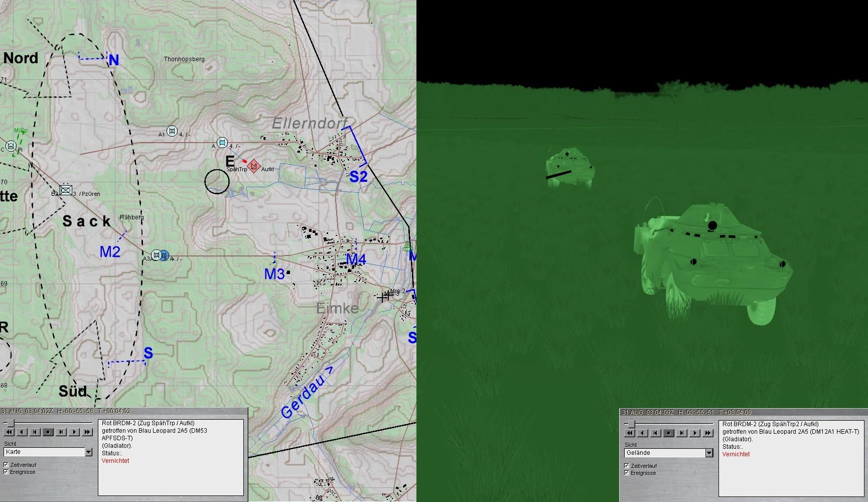Toggle Ereignisse checkbox in Gelände panel

click(x=627, y=473)
